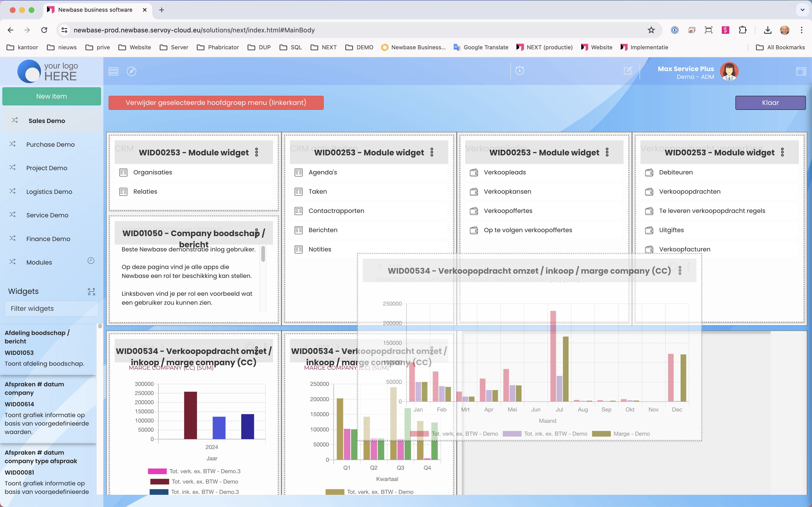Open the three-dot menu of the Verkooppijplijn widget
This screenshot has width=812, height=507.
(607, 152)
